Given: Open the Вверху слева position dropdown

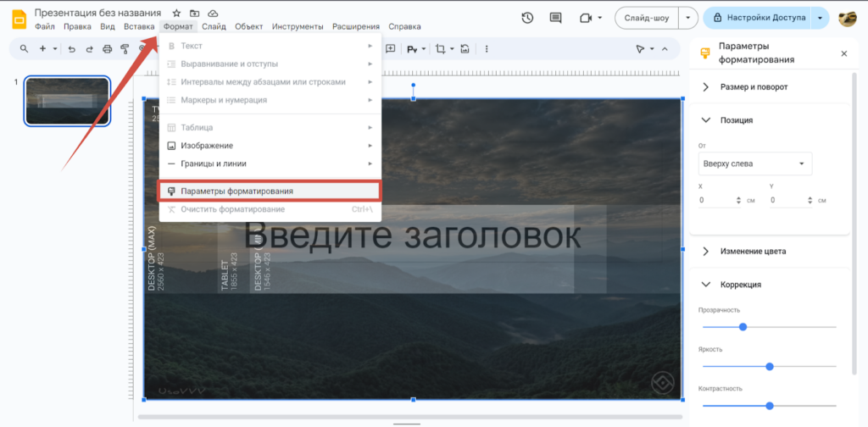Looking at the screenshot, I should click(755, 164).
